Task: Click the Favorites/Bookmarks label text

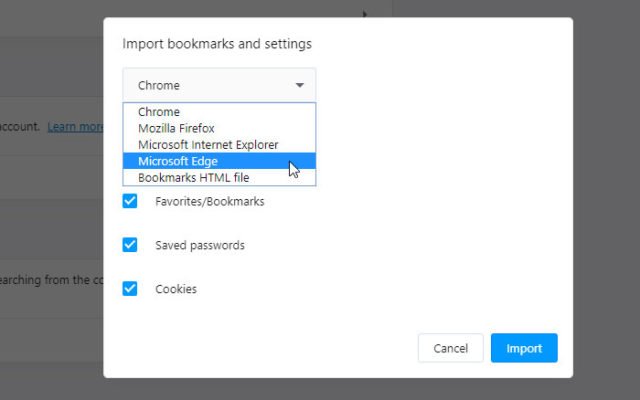Action: 210,201
